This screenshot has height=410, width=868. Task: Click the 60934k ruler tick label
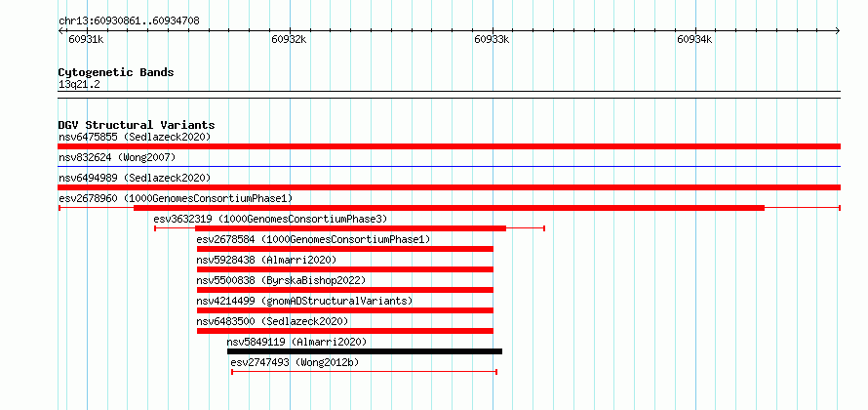(x=694, y=39)
